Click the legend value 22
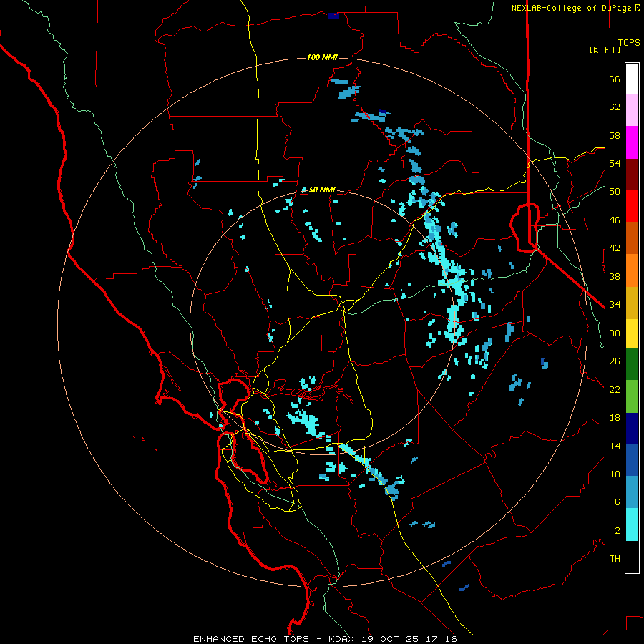This screenshot has height=644, width=644. point(615,389)
